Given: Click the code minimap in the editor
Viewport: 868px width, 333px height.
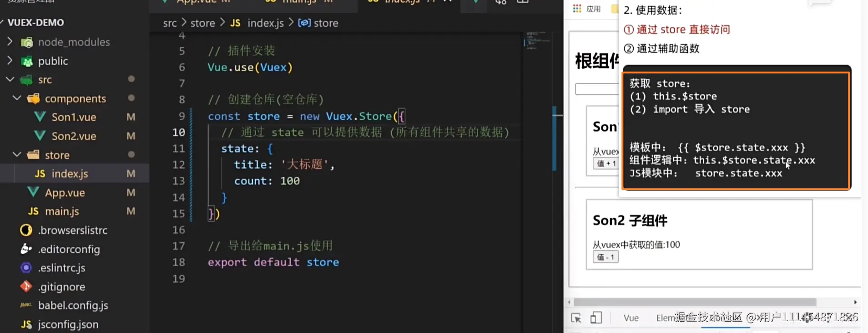Looking at the screenshot, I should [537, 41].
